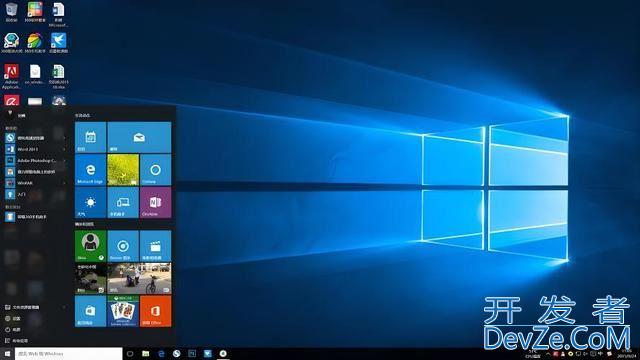
Task: Open the blank cn_windows file desktop icon
Action: pos(35,75)
